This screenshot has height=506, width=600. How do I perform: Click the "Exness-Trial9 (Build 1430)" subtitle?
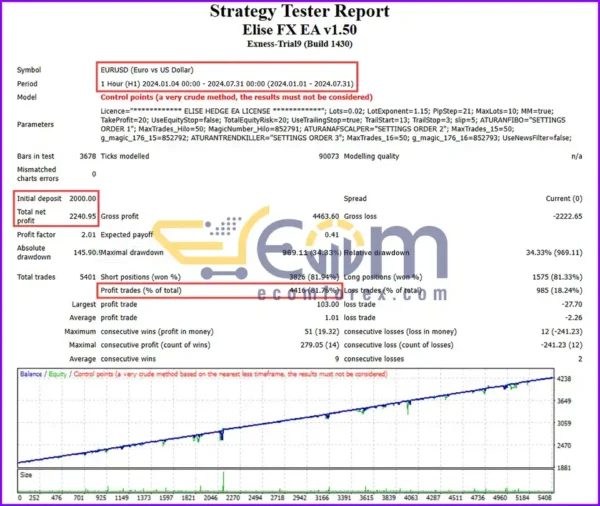pyautogui.click(x=300, y=44)
